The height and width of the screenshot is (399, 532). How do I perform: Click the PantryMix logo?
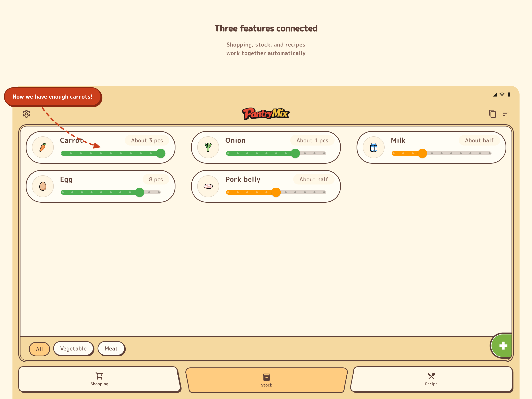[266, 114]
